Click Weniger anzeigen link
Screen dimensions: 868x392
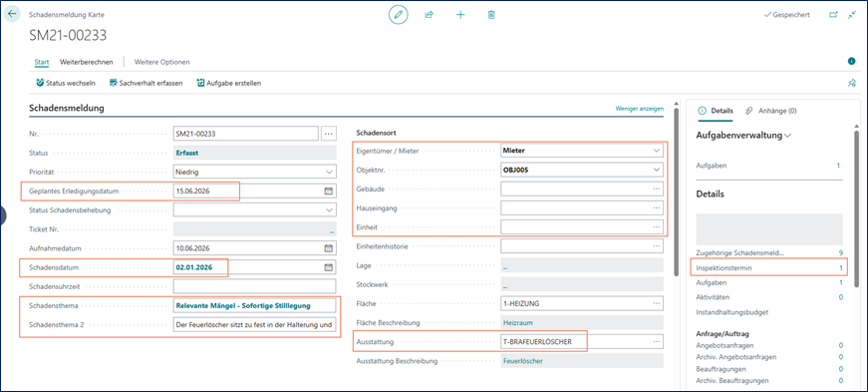tap(640, 109)
